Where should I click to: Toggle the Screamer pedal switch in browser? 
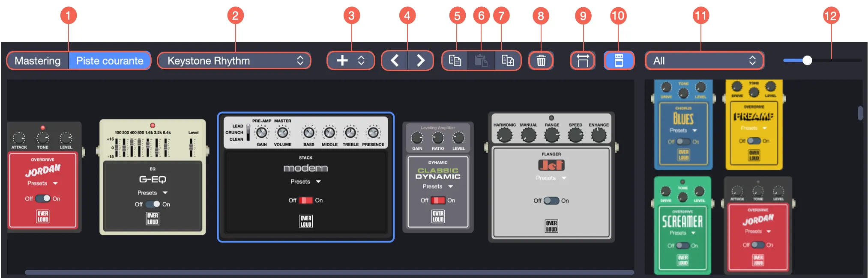[x=682, y=245]
